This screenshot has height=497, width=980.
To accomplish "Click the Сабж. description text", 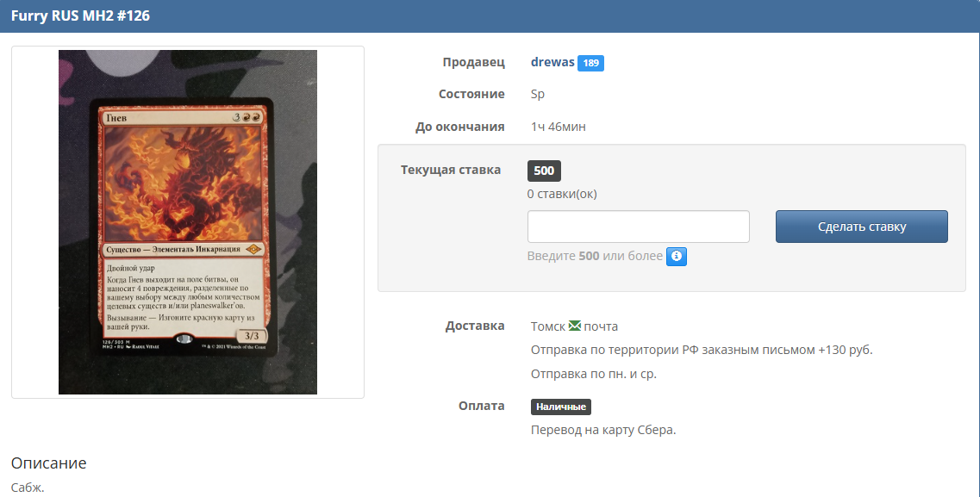I will [x=28, y=488].
